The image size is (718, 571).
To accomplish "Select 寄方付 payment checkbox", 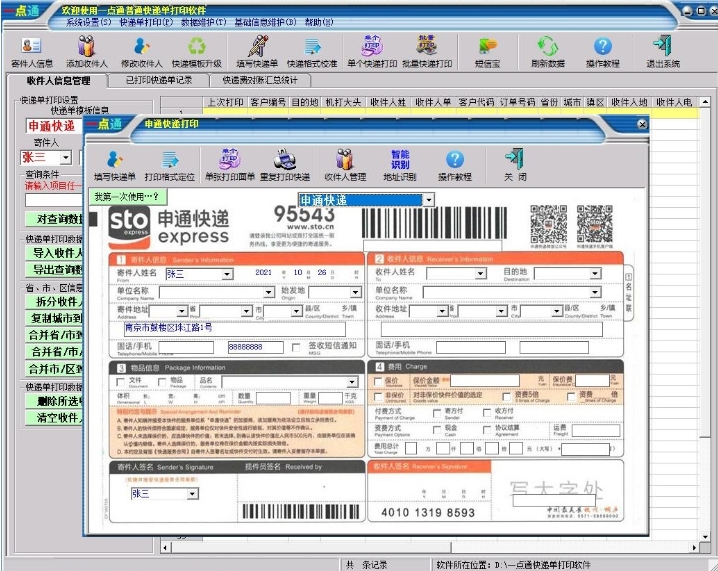I will (x=437, y=413).
